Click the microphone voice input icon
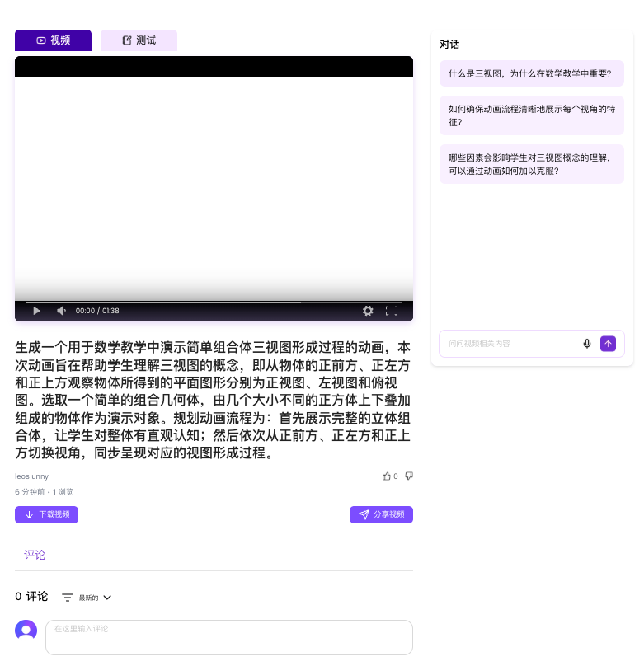Image resolution: width=644 pixels, height=666 pixels. (587, 344)
